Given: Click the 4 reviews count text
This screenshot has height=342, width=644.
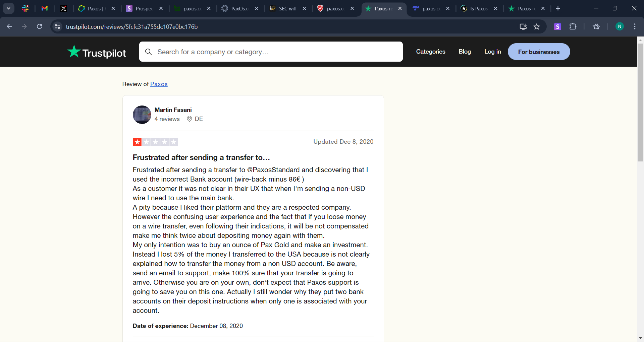Looking at the screenshot, I should 167,119.
